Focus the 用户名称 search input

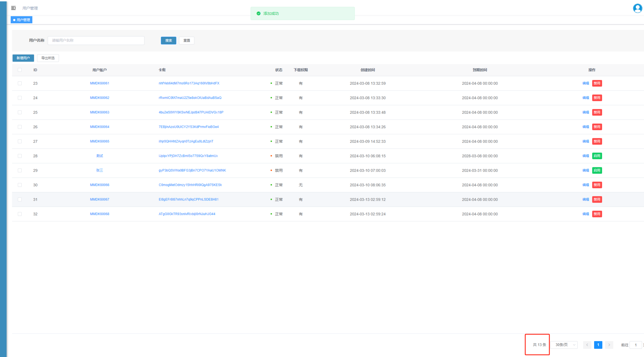[x=96, y=41]
